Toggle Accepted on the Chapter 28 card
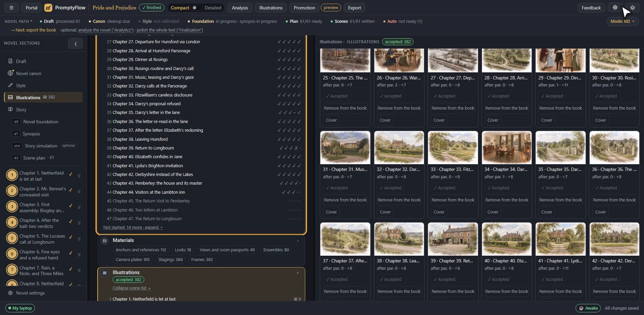 tap(498, 96)
